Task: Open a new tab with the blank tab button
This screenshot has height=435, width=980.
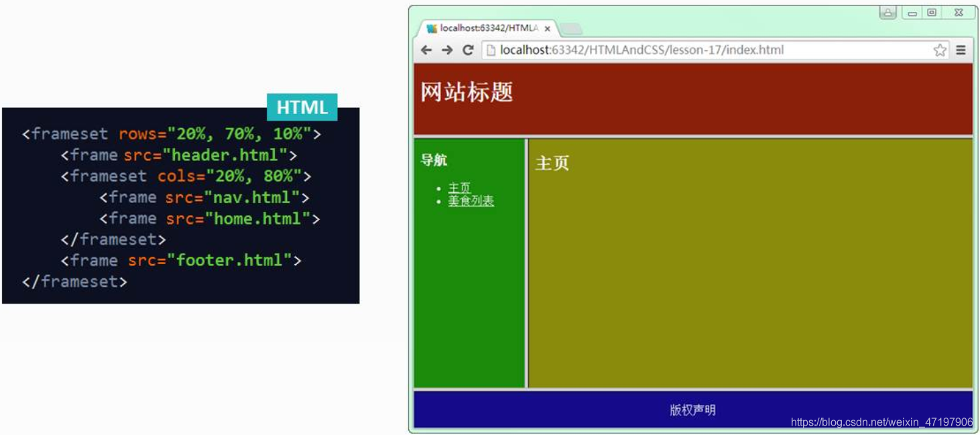Action: coord(571,29)
